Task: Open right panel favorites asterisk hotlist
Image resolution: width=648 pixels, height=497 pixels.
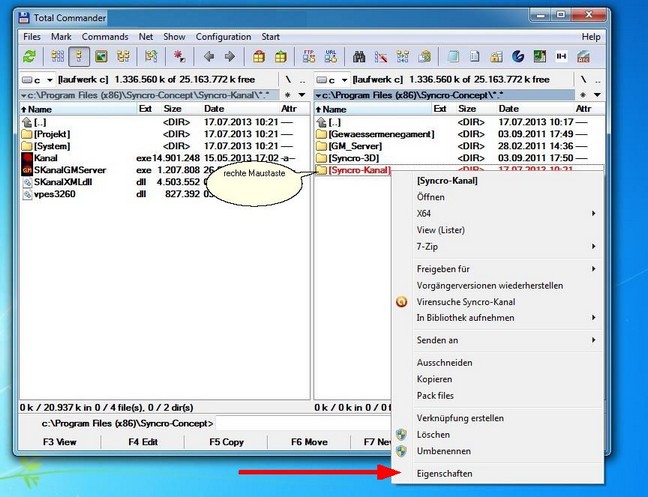Action: (583, 95)
